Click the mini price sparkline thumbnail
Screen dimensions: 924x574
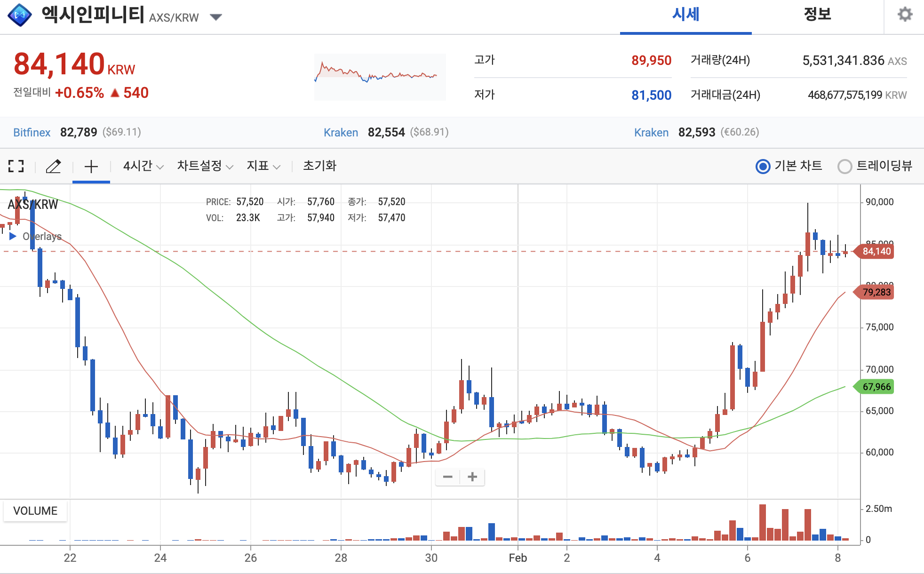click(x=380, y=77)
